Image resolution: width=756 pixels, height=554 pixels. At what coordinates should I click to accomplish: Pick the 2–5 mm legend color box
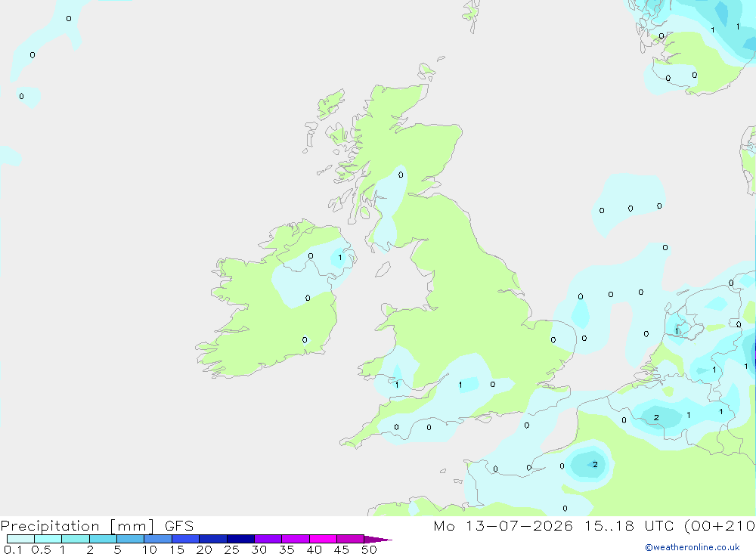point(103,539)
